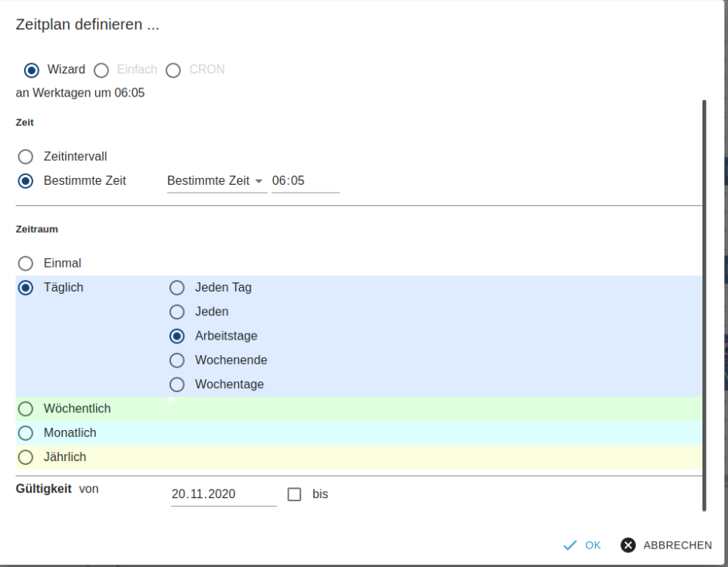The width and height of the screenshot is (728, 567).
Task: Click the Zeitraum section heading
Action: point(36,230)
